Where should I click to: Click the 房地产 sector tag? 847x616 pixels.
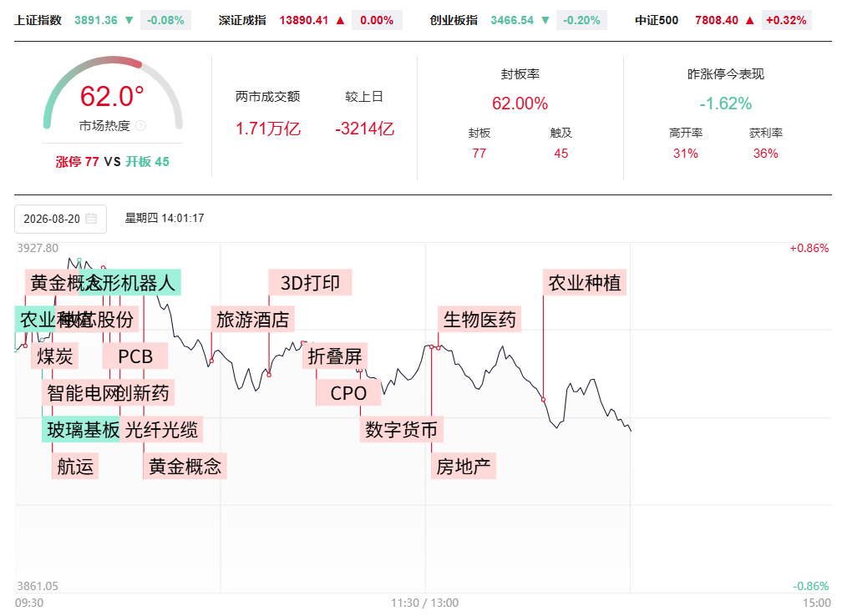click(464, 466)
